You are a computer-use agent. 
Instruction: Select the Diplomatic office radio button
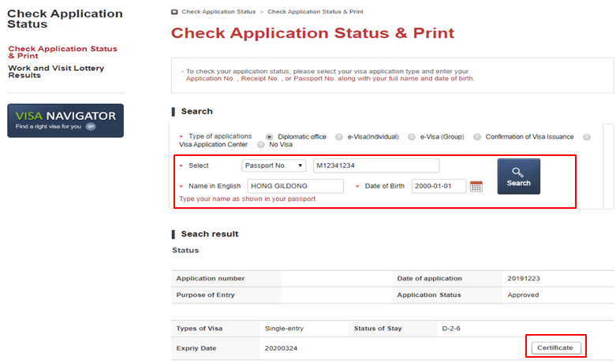point(270,137)
